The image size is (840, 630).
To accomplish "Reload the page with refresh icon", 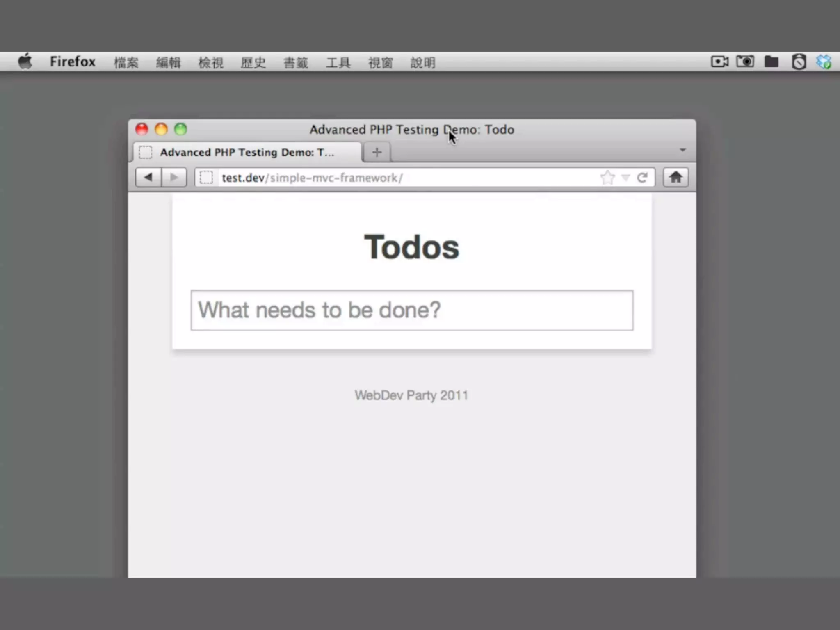I will 642,178.
